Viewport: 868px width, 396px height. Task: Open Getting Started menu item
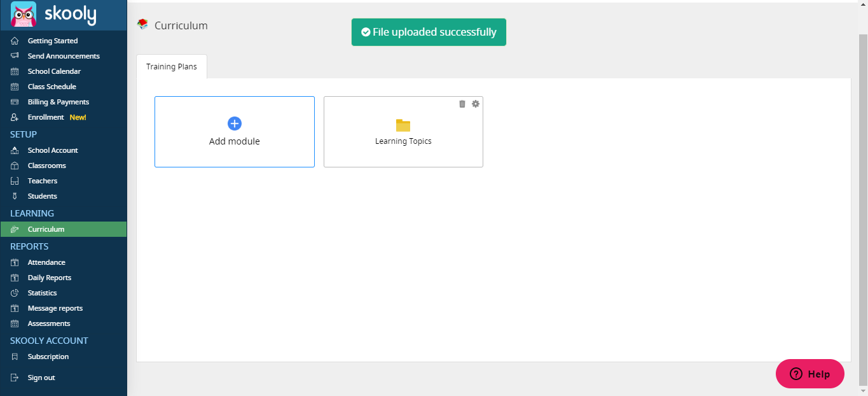pos(53,41)
